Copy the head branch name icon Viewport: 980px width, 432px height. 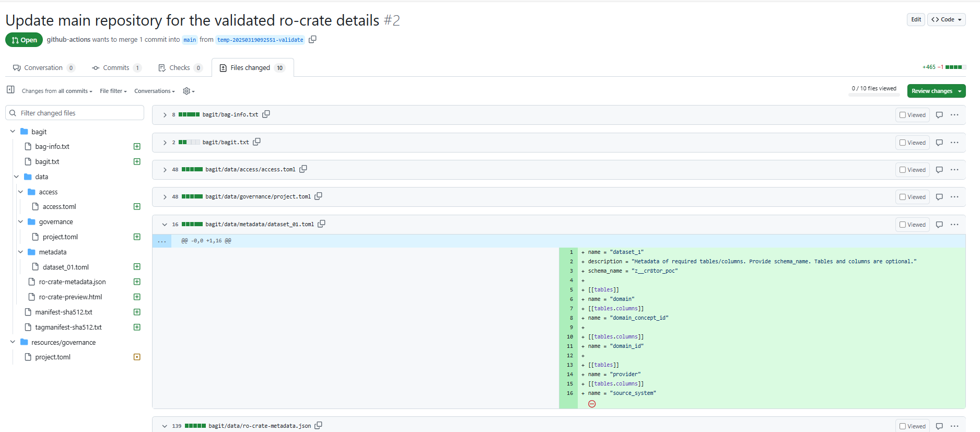tap(312, 40)
